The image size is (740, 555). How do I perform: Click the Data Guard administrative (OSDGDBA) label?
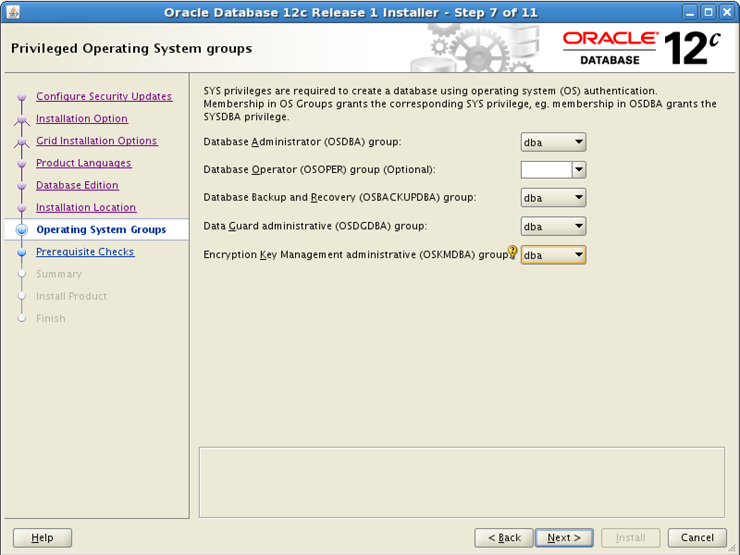coord(315,226)
